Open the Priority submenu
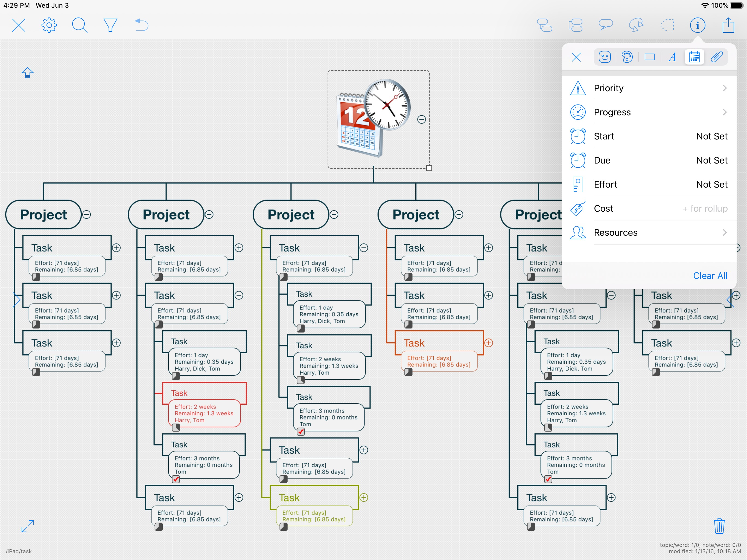The width and height of the screenshot is (747, 560). point(648,88)
